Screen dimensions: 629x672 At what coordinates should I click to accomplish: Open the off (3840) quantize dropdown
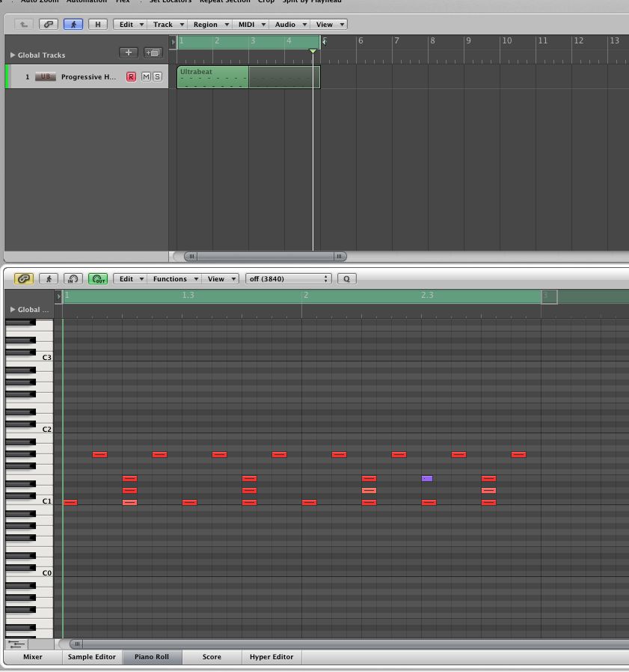tap(289, 279)
